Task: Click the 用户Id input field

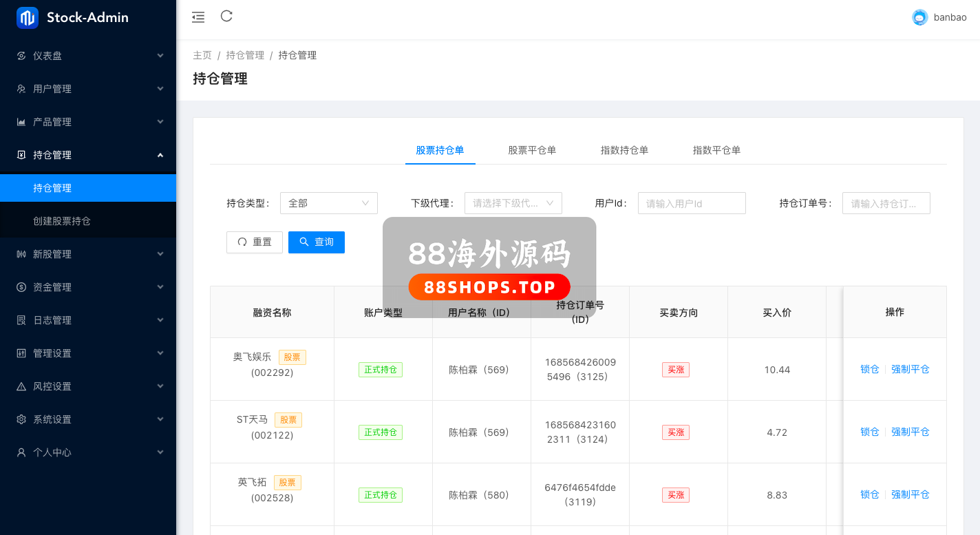Action: [x=692, y=203]
